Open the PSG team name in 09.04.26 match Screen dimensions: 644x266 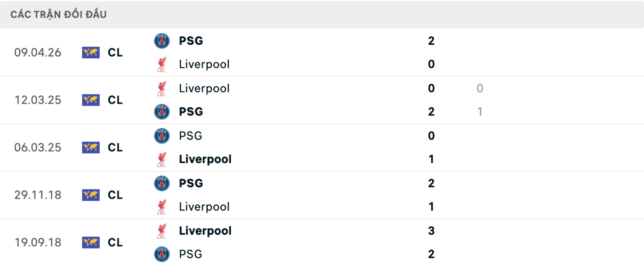click(x=191, y=41)
